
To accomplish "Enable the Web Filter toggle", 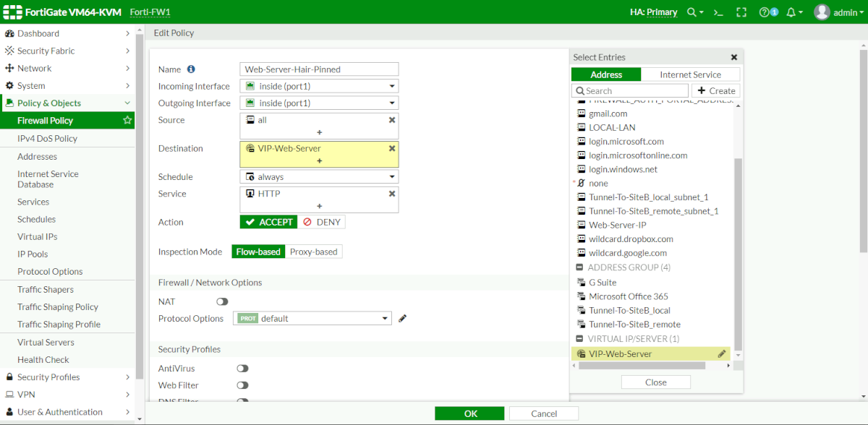I will click(x=242, y=385).
